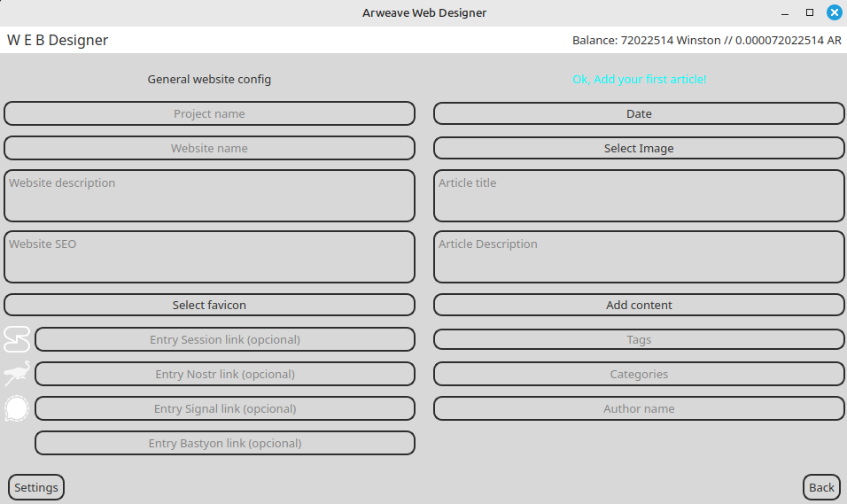This screenshot has width=847, height=504.
Task: Focus the Tags input field
Action: point(639,339)
